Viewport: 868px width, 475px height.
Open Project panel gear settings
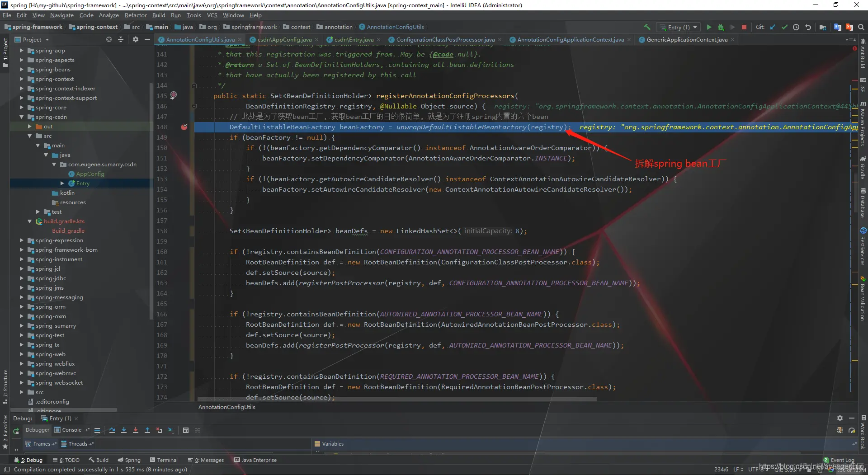tap(135, 40)
